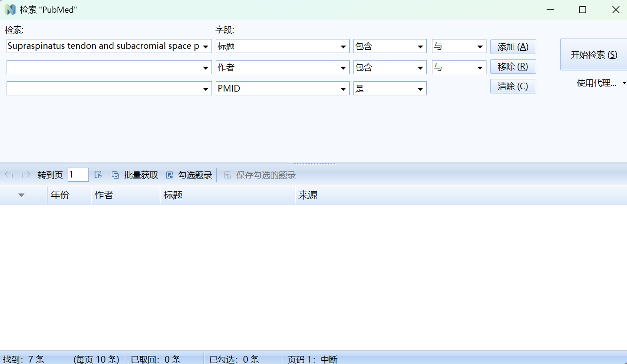Sort by the 标题 column header
The width and height of the screenshot is (627, 364).
(227, 195)
